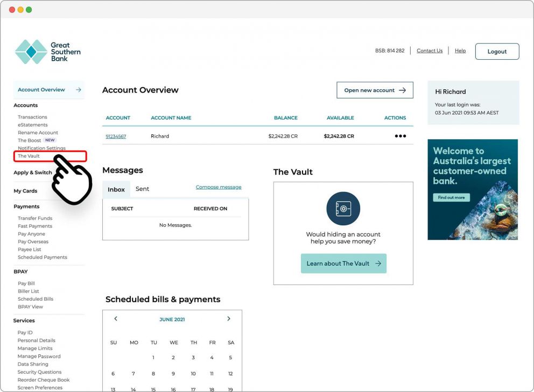Image resolution: width=534 pixels, height=392 pixels.
Task: Open Manage Limits under Services
Action: coord(35,348)
